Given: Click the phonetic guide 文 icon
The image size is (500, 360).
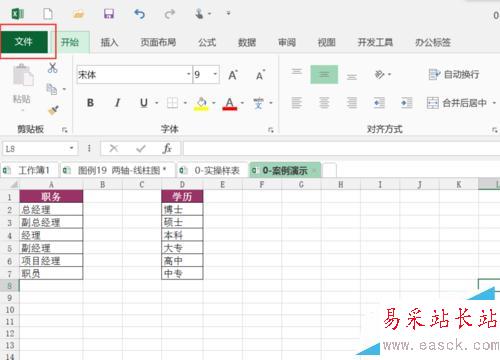Looking at the screenshot, I should coord(258,103).
